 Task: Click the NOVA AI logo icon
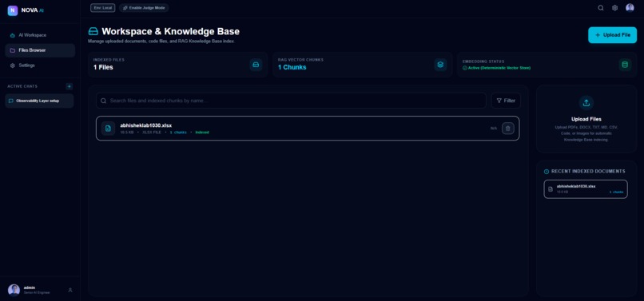coord(12,10)
